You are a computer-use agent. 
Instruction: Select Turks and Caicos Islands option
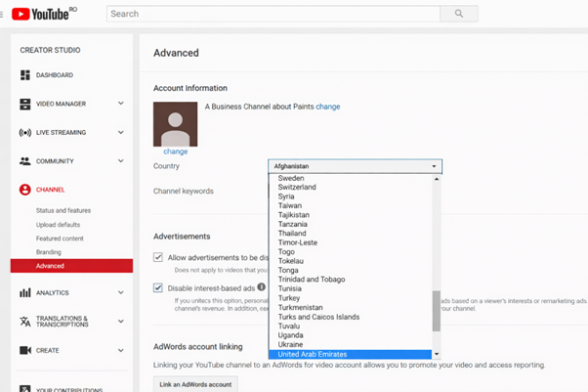(351, 317)
